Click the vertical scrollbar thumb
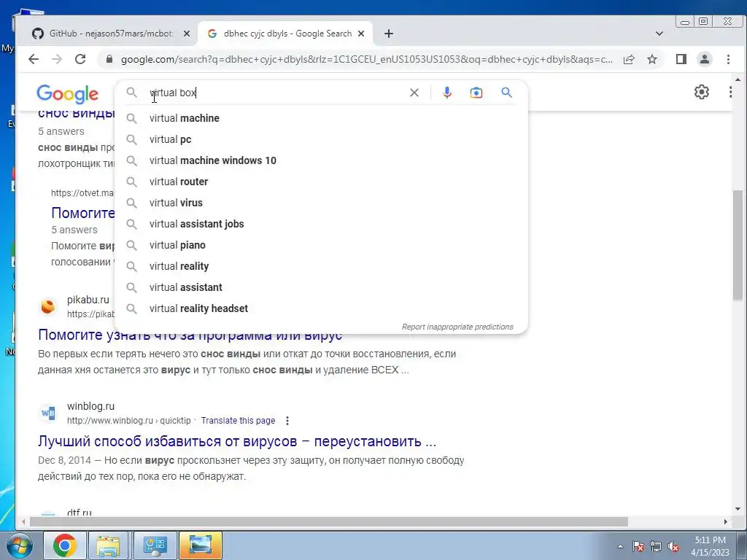This screenshot has height=560, width=747. pos(738,245)
